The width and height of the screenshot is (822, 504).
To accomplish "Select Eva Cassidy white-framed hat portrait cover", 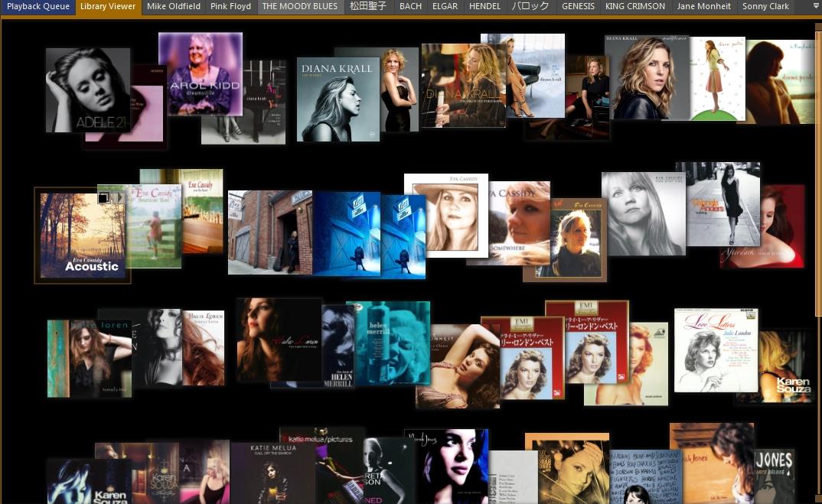I will (x=446, y=216).
